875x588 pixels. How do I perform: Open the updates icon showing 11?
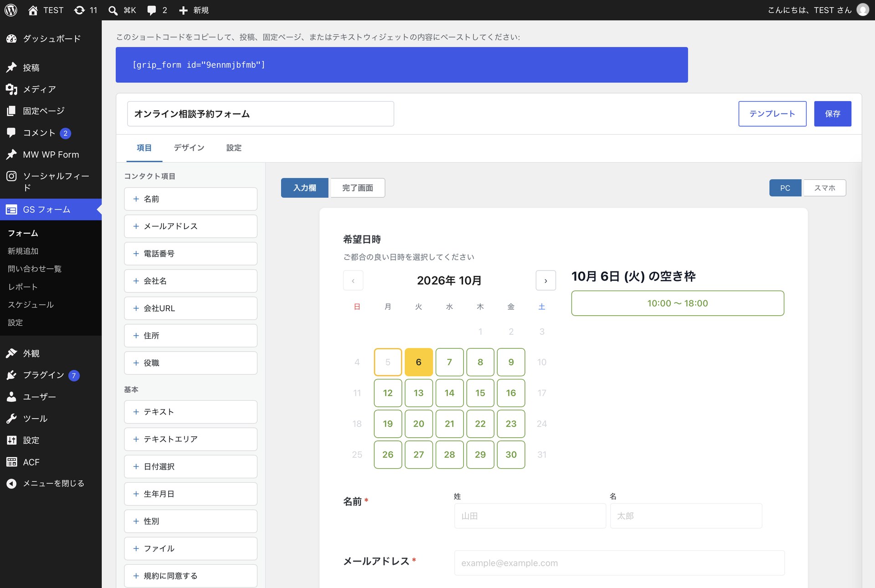tap(79, 10)
